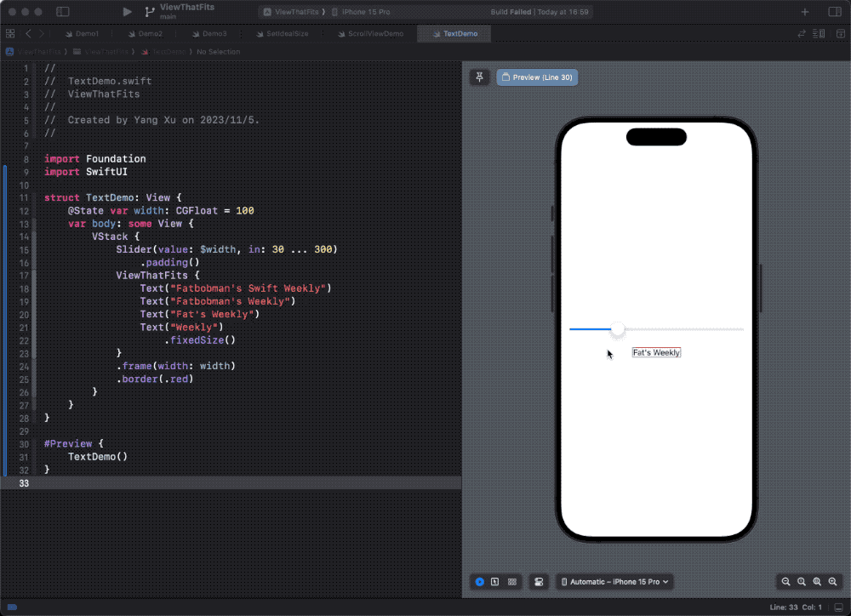Toggle live preview mode
851x616 pixels.
click(x=480, y=581)
